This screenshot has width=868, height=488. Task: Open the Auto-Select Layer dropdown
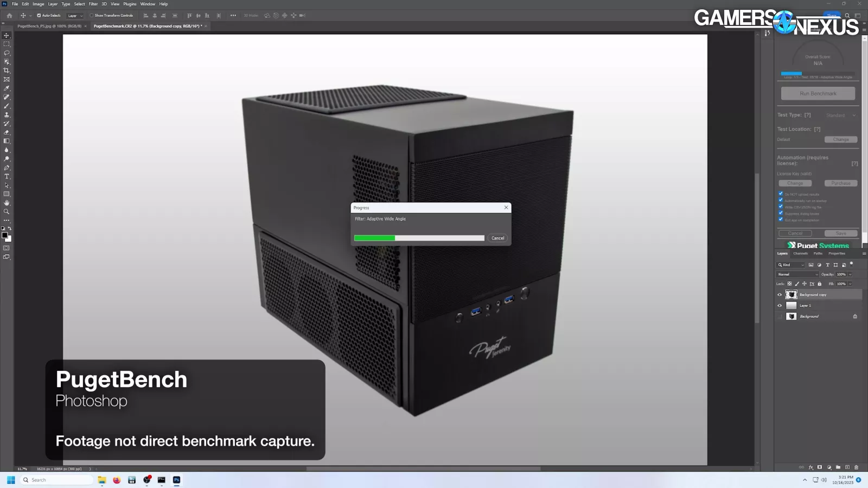75,16
